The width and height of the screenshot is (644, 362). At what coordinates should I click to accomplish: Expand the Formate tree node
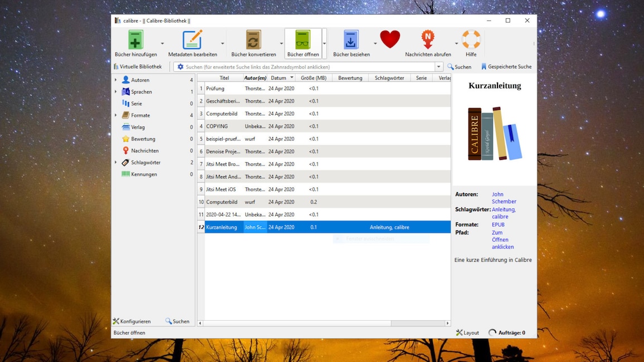click(116, 115)
